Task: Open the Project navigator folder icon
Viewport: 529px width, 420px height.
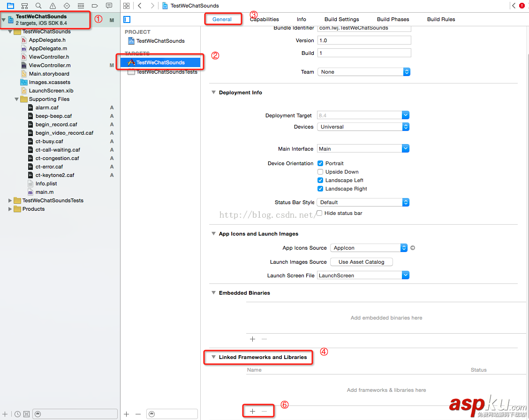Action: tap(10, 6)
